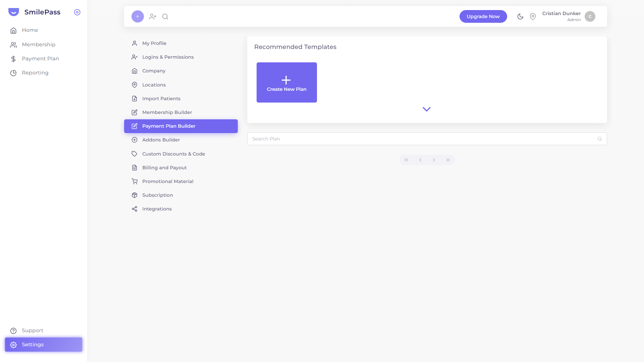Go to next page arrow
The width and height of the screenshot is (644, 362).
pyautogui.click(x=434, y=160)
